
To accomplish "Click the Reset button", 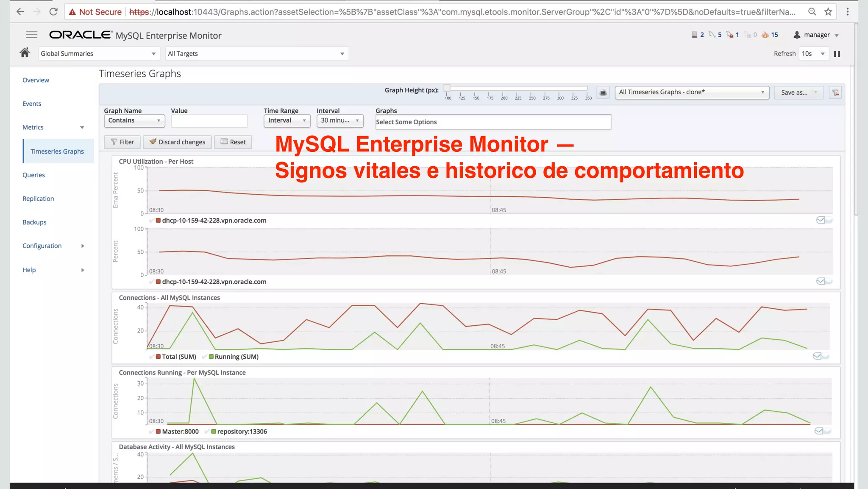I will tap(233, 142).
